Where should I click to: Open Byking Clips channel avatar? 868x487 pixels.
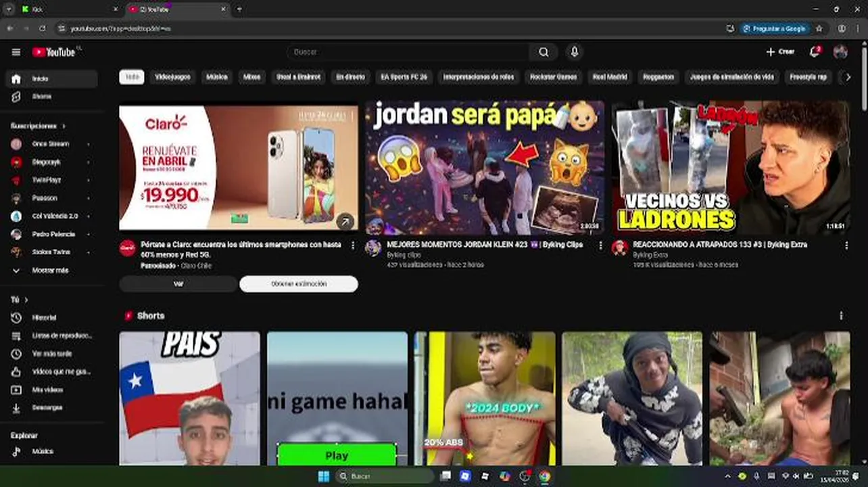373,248
